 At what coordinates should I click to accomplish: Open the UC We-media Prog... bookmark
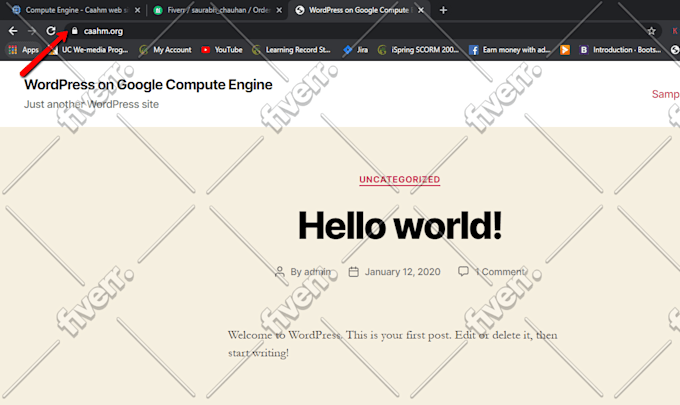pyautogui.click(x=88, y=50)
